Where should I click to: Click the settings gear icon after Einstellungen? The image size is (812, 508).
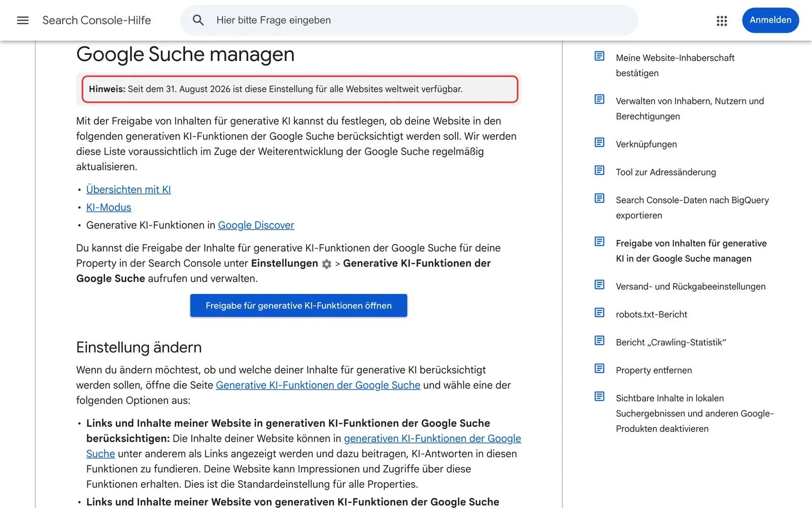[x=327, y=264]
